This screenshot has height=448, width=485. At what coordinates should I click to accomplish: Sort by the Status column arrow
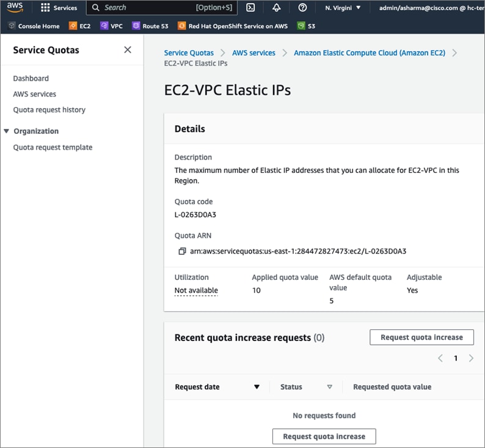point(329,387)
